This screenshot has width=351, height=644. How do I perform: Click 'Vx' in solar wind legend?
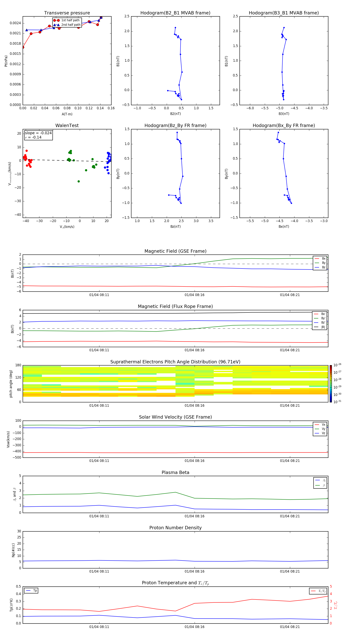click(320, 424)
